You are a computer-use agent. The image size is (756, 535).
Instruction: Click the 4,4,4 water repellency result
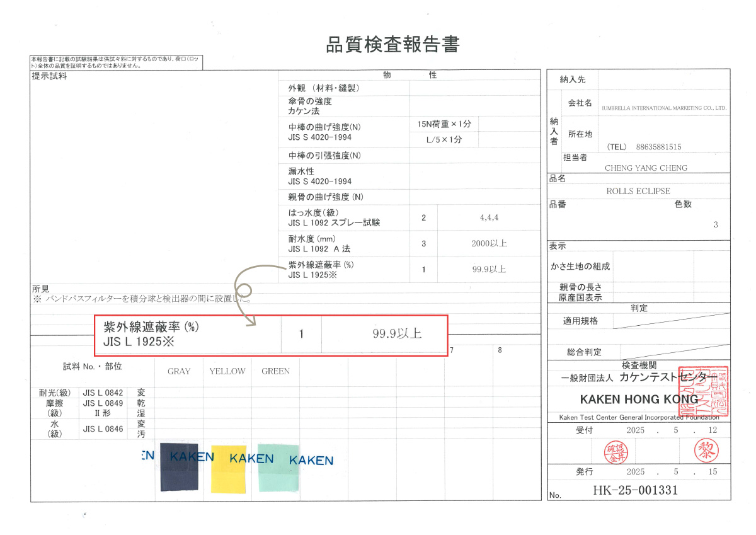coord(489,217)
